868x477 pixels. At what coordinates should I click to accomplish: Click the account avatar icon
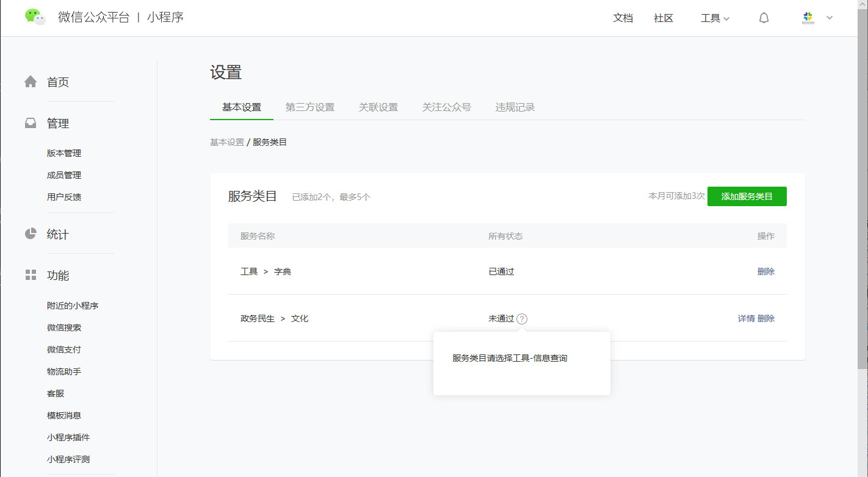click(808, 18)
